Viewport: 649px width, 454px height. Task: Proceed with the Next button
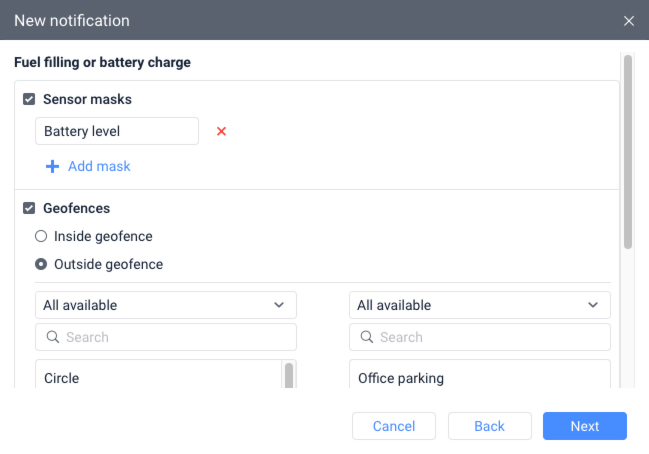[x=585, y=426]
